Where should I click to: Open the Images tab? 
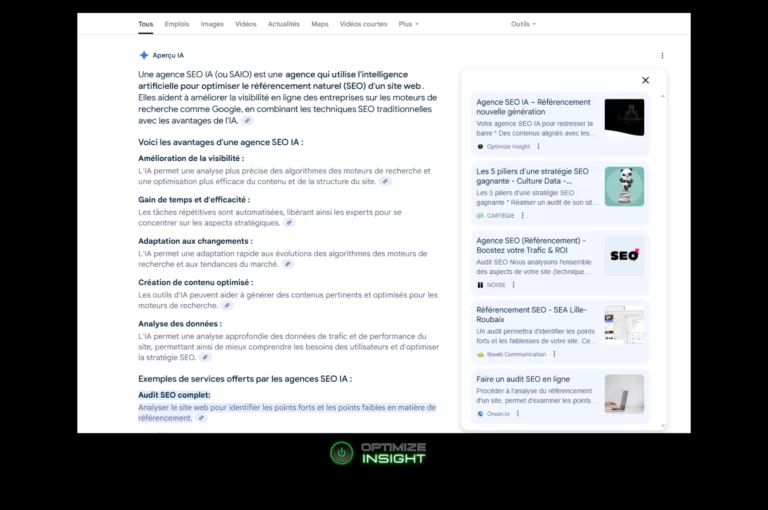[212, 24]
